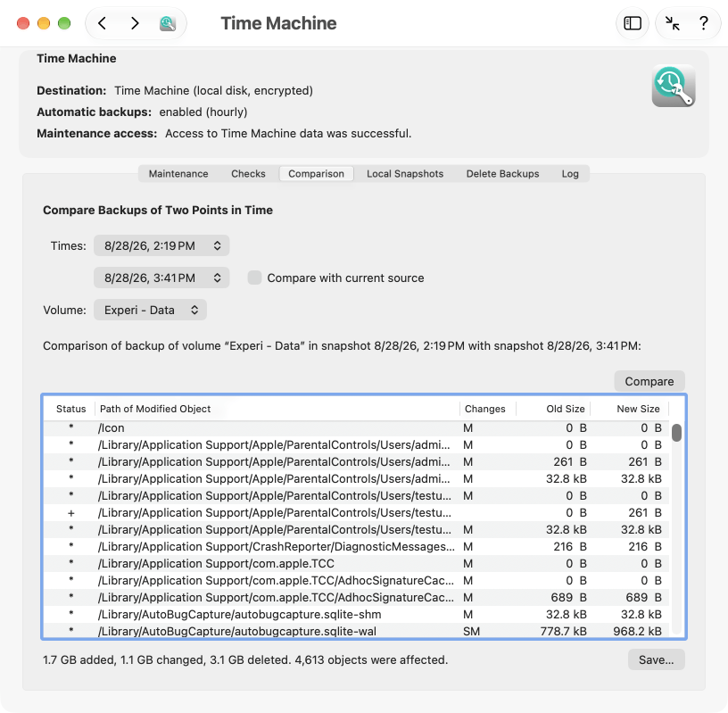This screenshot has width=728, height=713.
Task: Click the Compare button
Action: [x=649, y=381]
